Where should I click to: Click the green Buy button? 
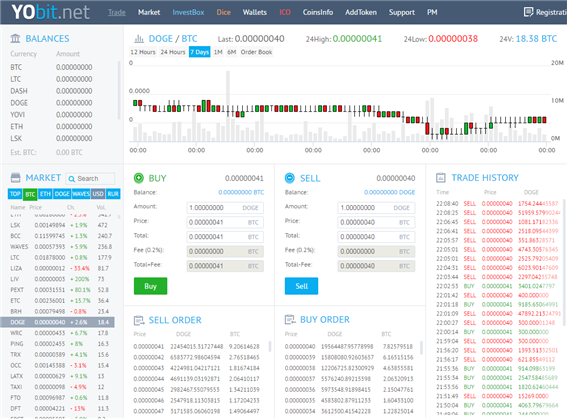point(150,286)
